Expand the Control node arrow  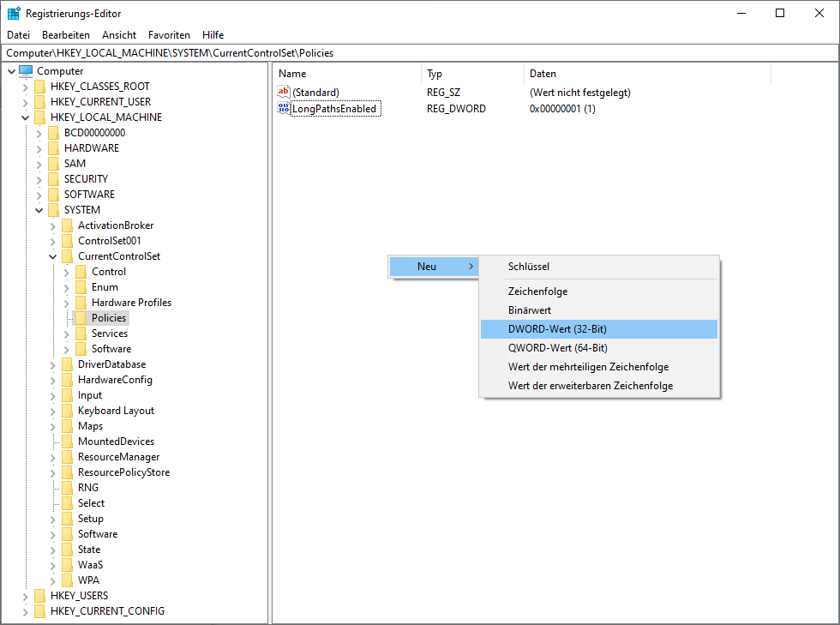click(x=67, y=273)
